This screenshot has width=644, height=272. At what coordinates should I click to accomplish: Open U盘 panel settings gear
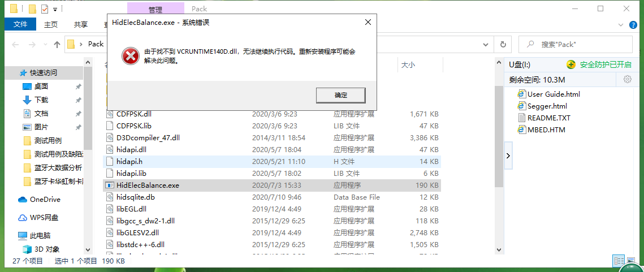pos(627,79)
